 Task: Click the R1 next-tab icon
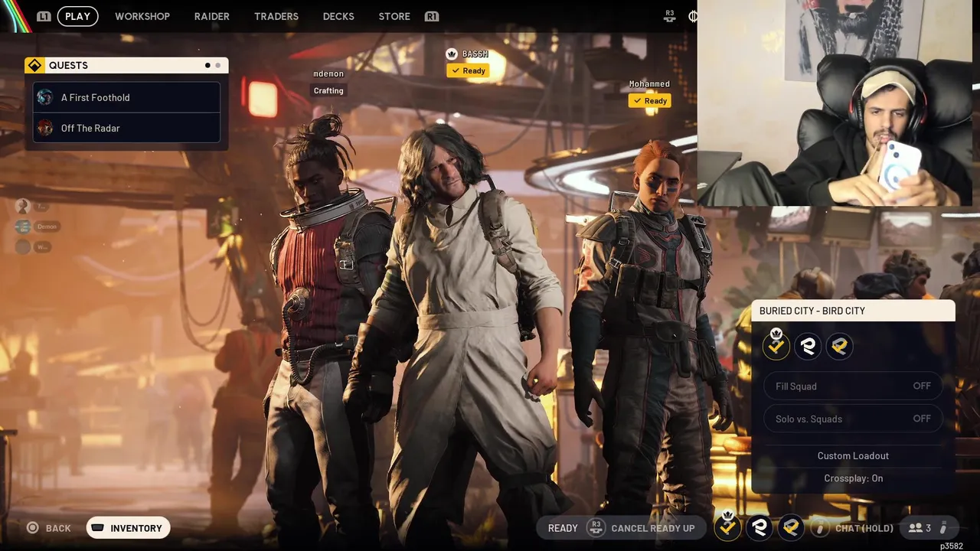tap(432, 16)
